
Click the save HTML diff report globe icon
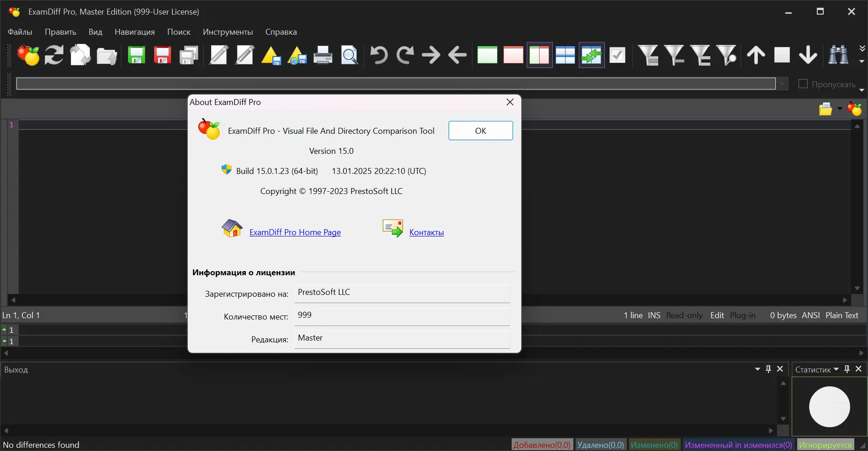pos(297,56)
